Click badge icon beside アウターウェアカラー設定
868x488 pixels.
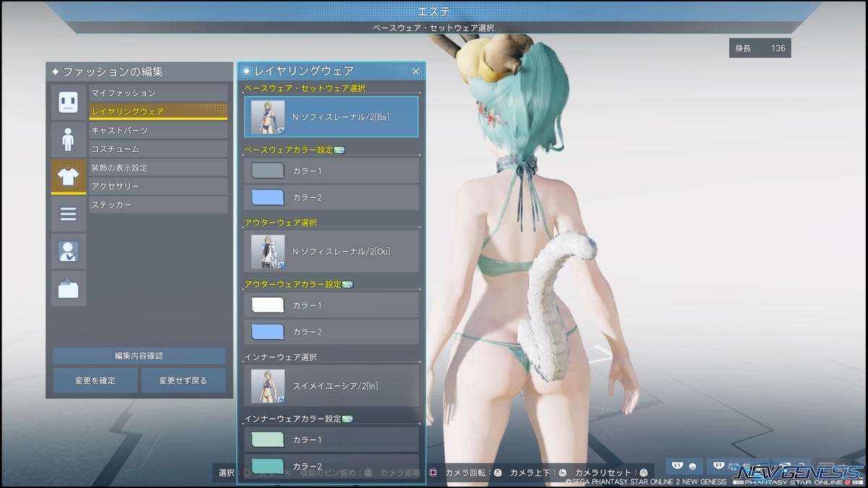347,284
